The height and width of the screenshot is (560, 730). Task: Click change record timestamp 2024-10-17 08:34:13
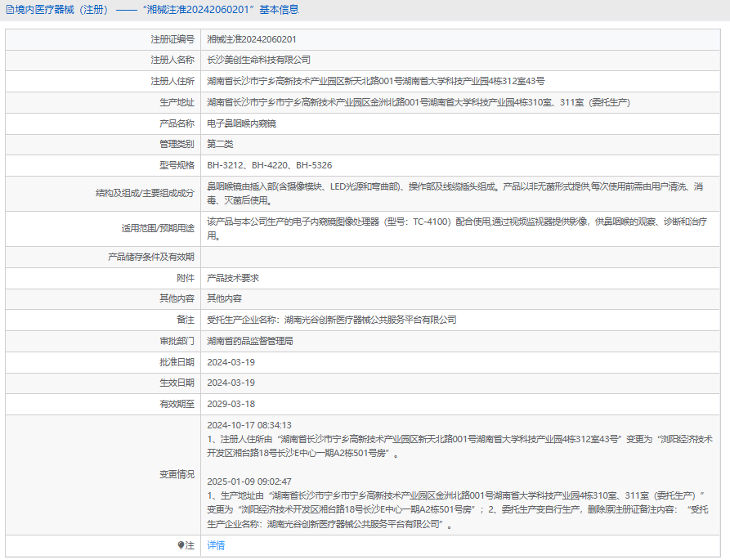coord(249,425)
